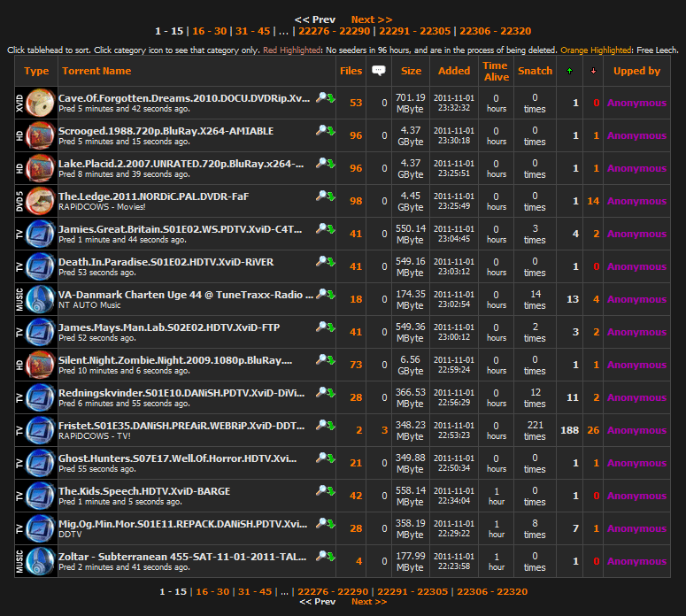Sort torrents by Files column header
Image resolution: width=686 pixels, height=616 pixels.
351,71
